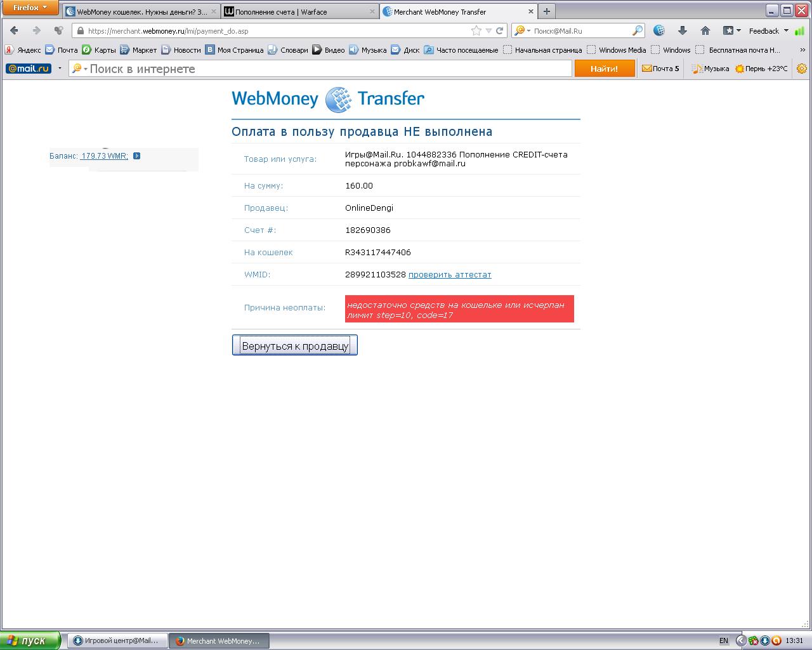Click the site identity padlock icon
The image size is (812, 650).
click(80, 30)
